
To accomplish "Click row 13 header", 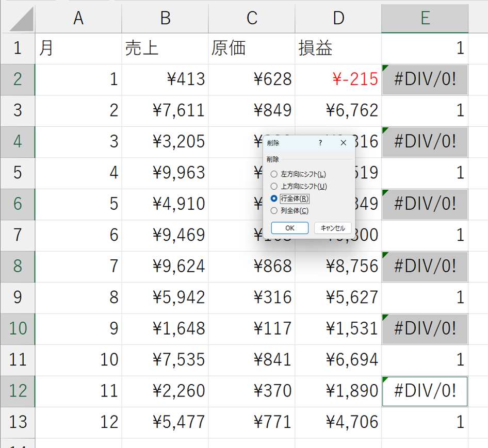I will (x=18, y=422).
